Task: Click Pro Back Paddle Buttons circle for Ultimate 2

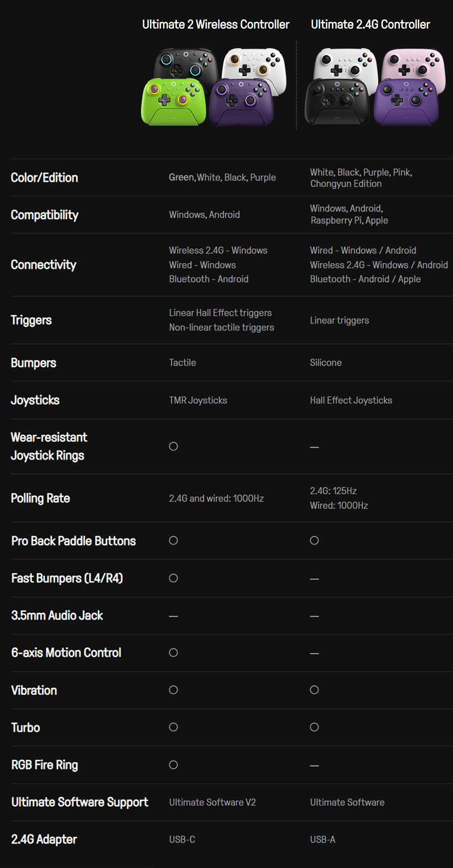Action: pyautogui.click(x=173, y=540)
